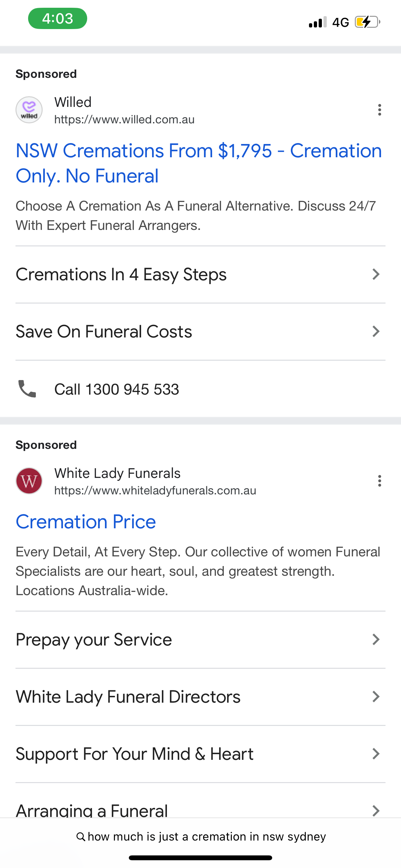The image size is (401, 868).
Task: Tap the Willed logo icon
Action: 29,110
